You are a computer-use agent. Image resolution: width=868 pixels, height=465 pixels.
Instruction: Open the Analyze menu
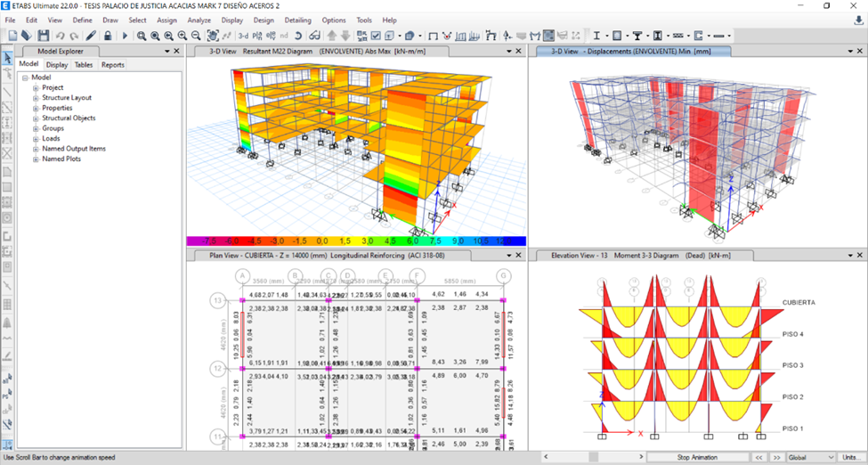pyautogui.click(x=199, y=20)
